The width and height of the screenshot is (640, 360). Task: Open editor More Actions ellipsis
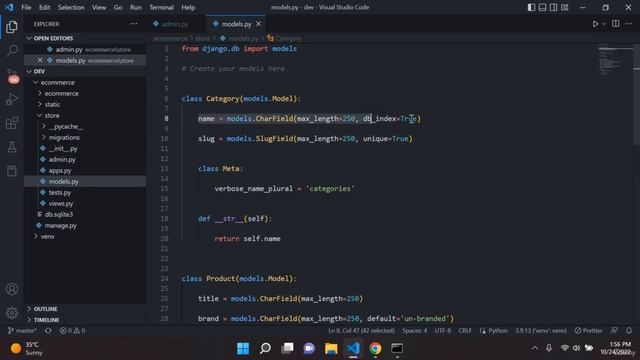[x=629, y=24]
